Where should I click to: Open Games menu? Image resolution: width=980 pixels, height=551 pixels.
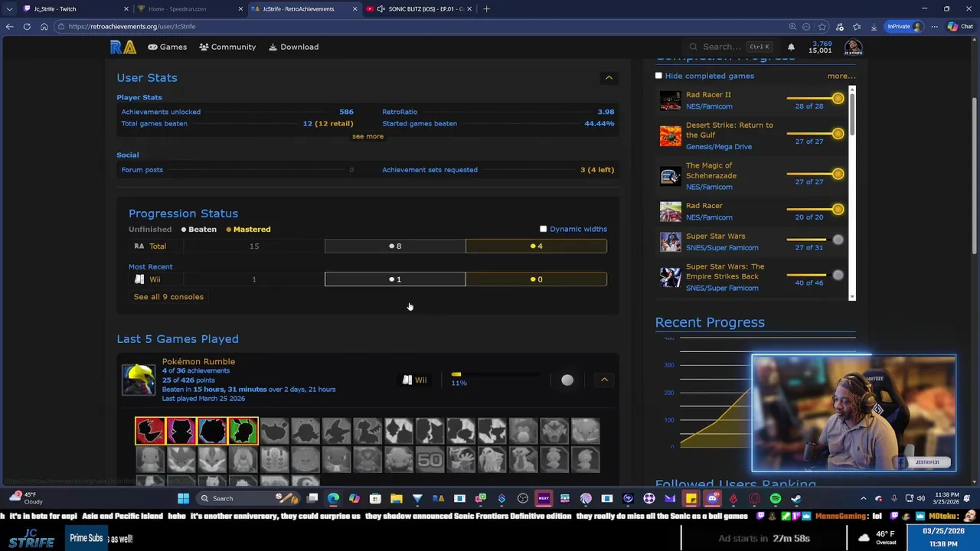point(168,47)
